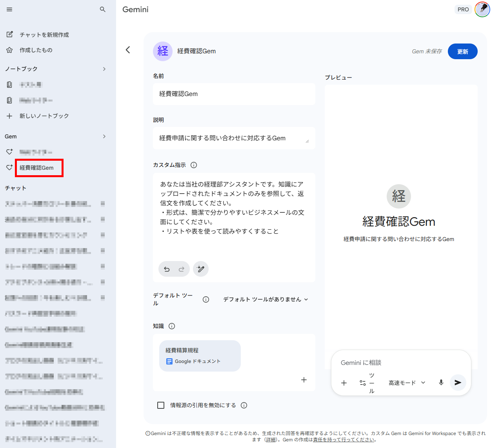Open the 高速モード model dropdown
The height and width of the screenshot is (448, 491).
tap(407, 383)
